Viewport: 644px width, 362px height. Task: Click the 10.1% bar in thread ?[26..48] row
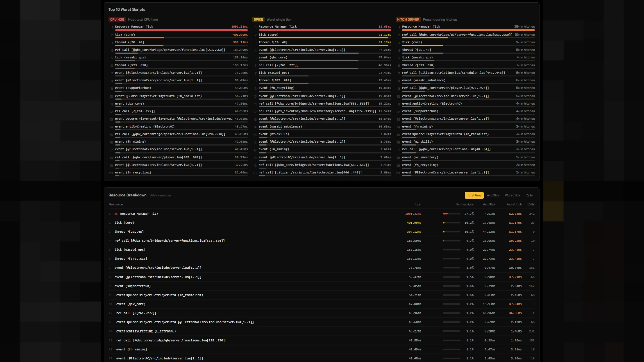point(451,232)
